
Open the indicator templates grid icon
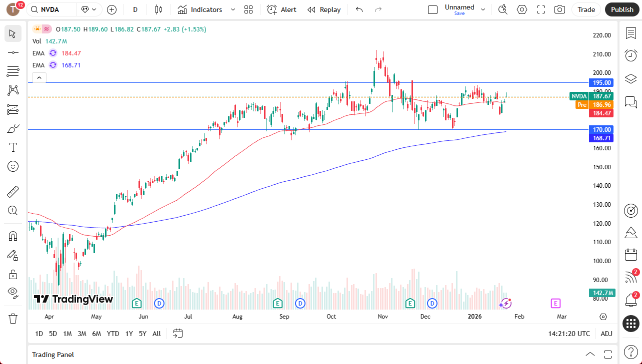tap(248, 9)
